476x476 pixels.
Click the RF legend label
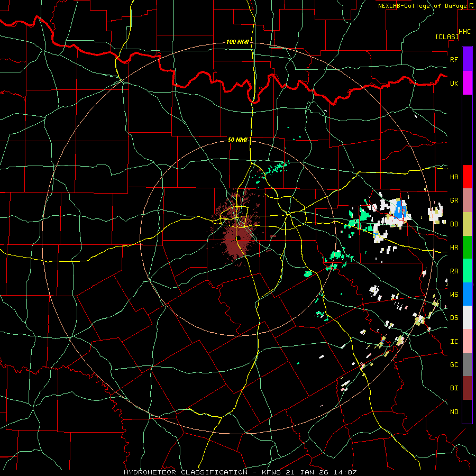coord(454,59)
